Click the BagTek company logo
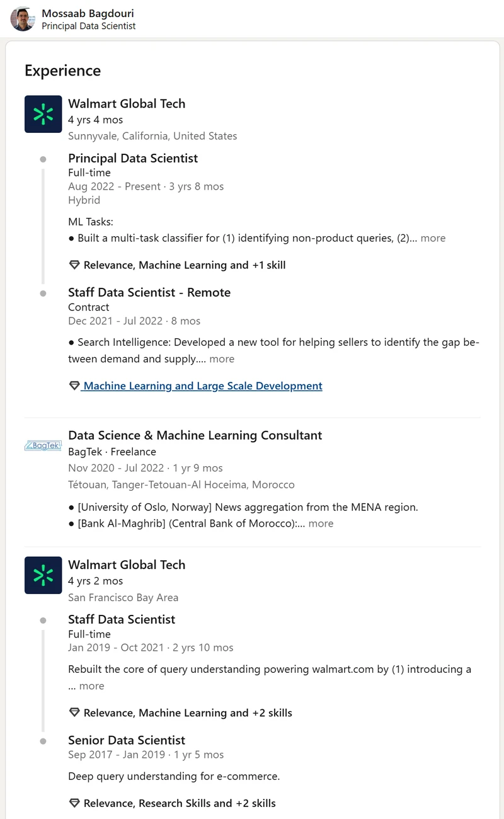Screen dimensions: 504x819 coord(43,445)
